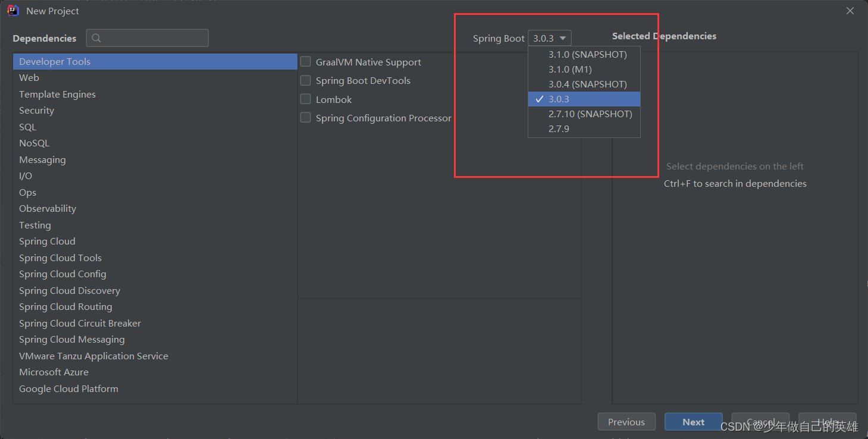Select Developer Tools category

pos(155,61)
